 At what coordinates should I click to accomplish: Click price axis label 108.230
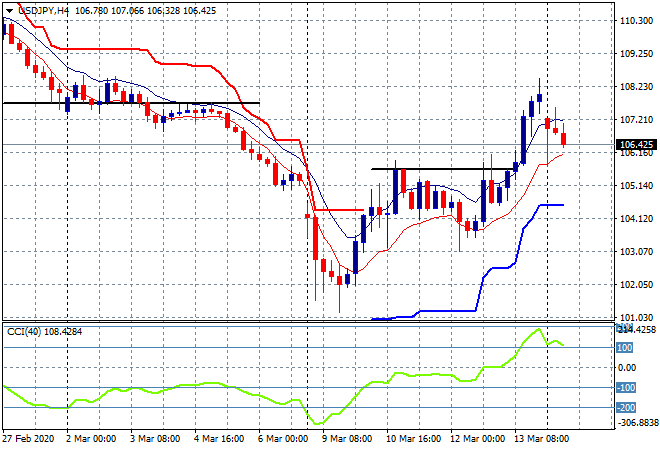tap(636, 87)
